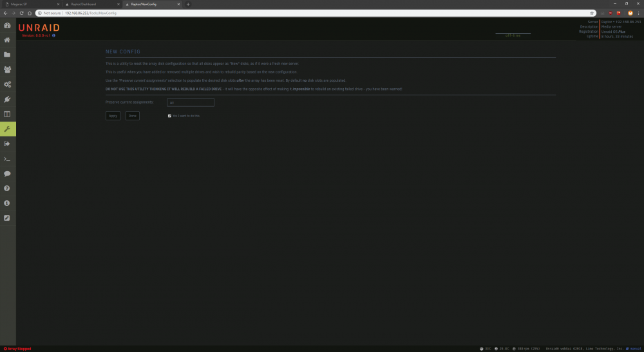Viewport: 644px width, 352px height.
Task: Click the 'Raptor • 192.168.86.253' server text
Action: tap(621, 22)
